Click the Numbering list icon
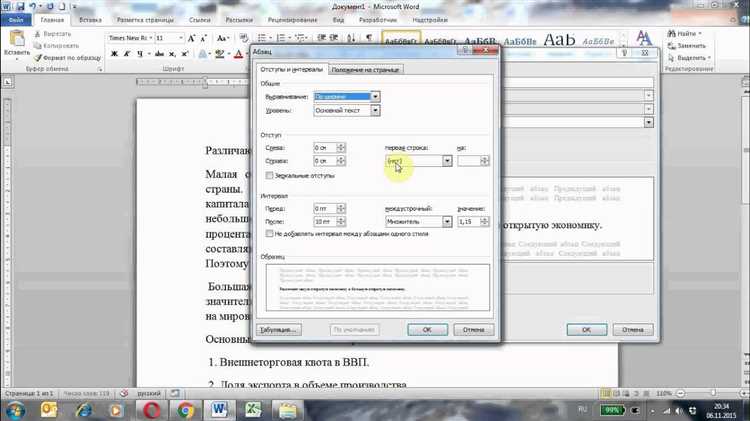The width and height of the screenshot is (750, 421). 281,38
